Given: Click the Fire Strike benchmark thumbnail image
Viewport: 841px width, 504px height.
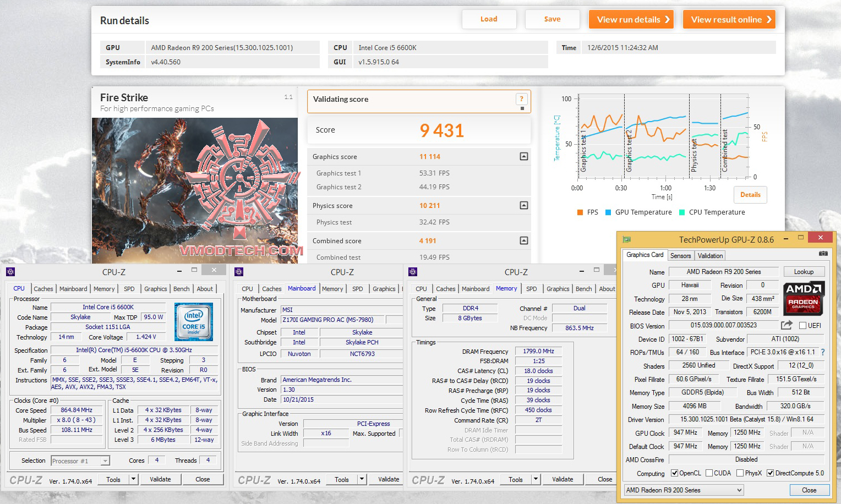Looking at the screenshot, I should point(195,191).
